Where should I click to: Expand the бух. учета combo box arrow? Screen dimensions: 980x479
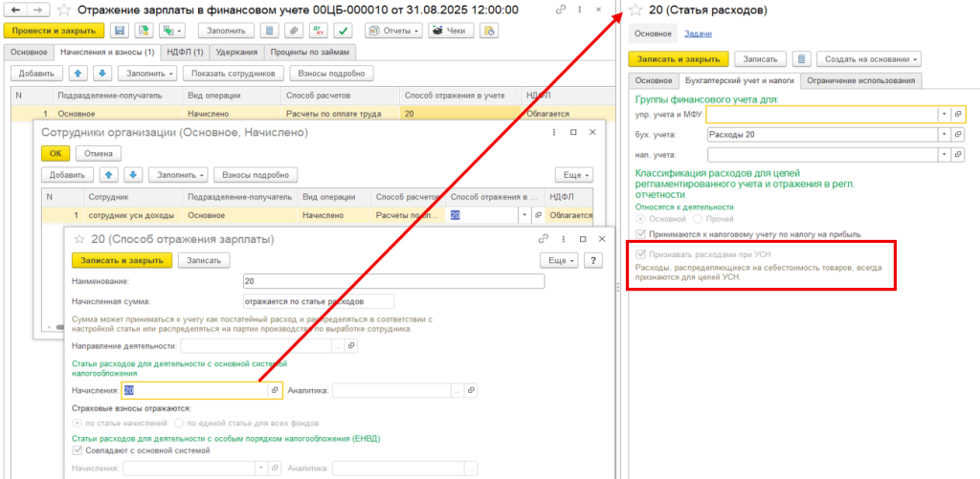[x=945, y=134]
